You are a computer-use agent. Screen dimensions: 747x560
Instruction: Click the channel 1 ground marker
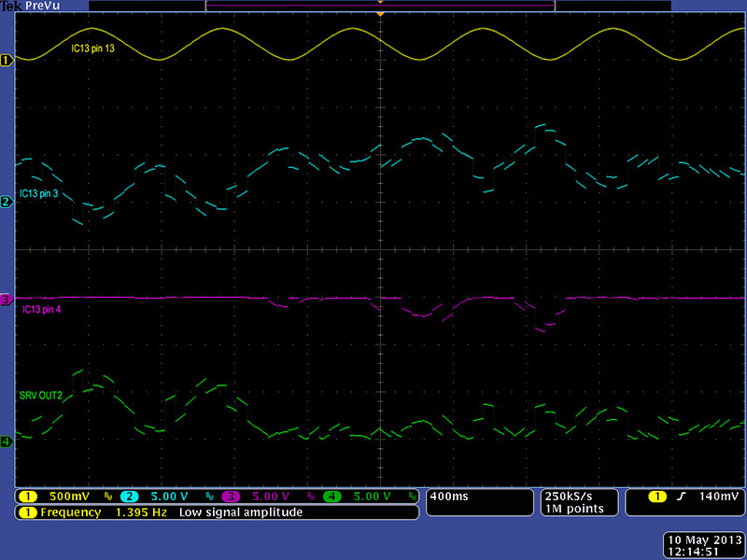click(7, 61)
